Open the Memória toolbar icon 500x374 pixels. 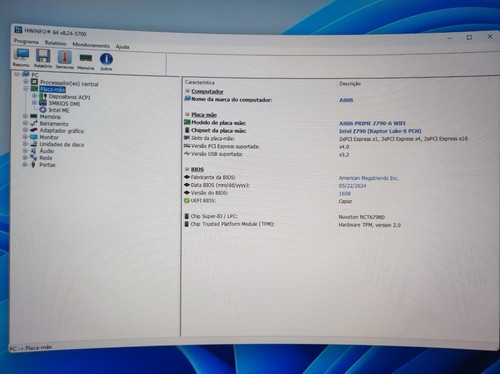(86, 61)
